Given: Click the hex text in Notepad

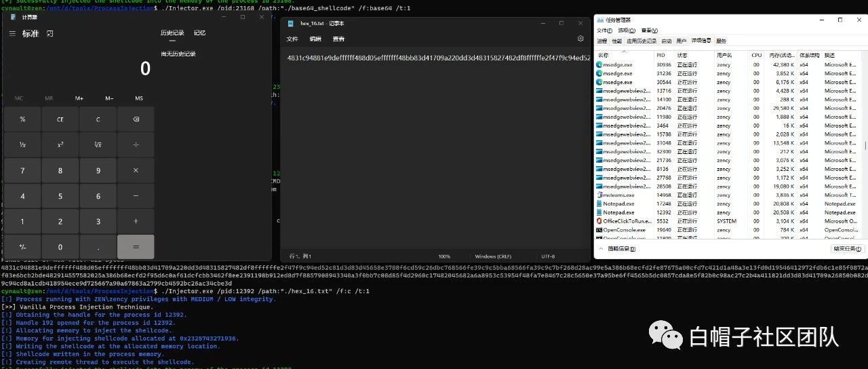Looking at the screenshot, I should (x=438, y=58).
